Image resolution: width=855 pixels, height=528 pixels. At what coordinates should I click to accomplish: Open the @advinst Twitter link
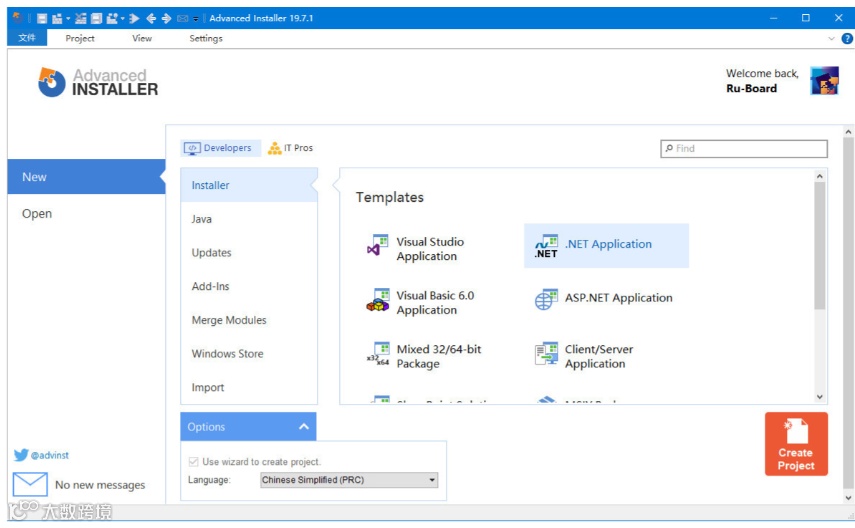coord(50,455)
